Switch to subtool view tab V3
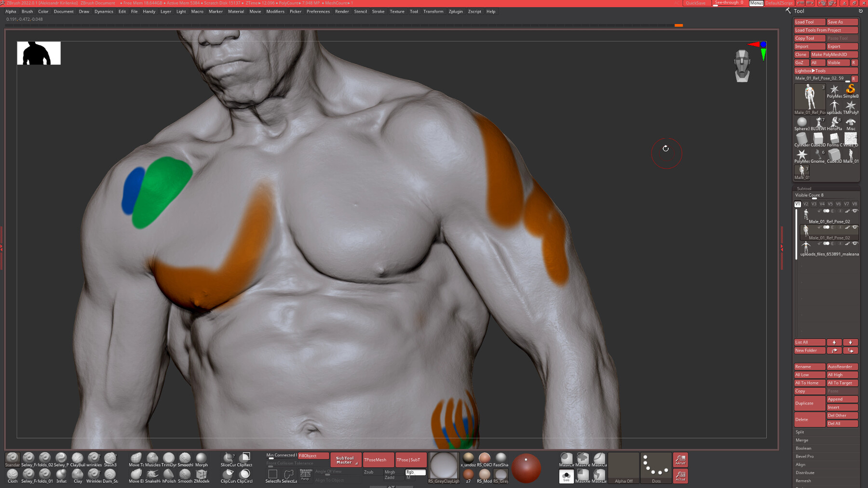Viewport: 868px width, 488px height. 814,204
